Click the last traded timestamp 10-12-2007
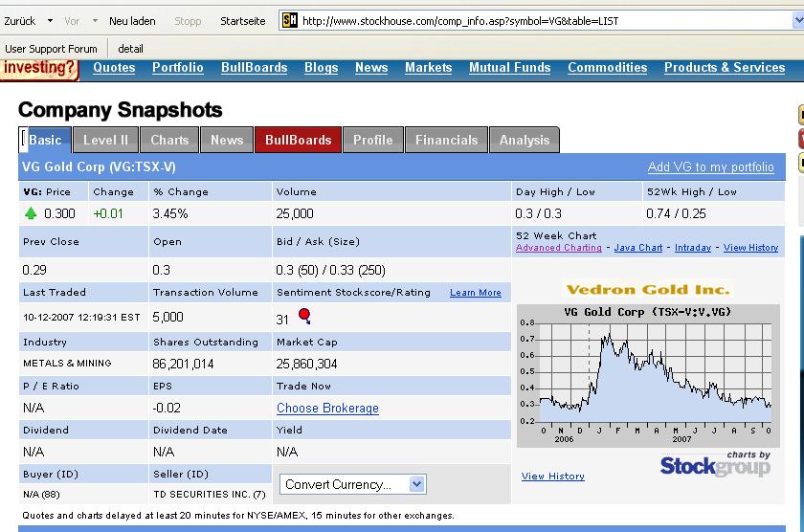 pyautogui.click(x=81, y=318)
